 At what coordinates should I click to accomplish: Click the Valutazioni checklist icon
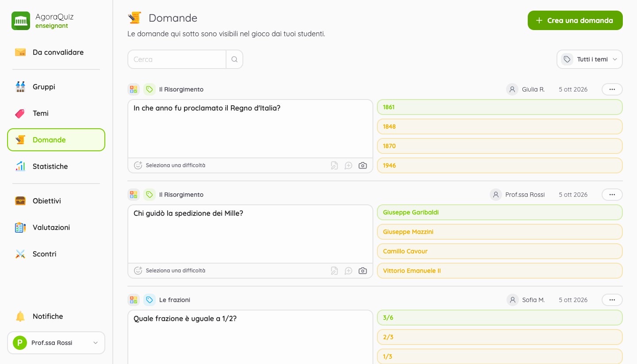[x=20, y=227]
